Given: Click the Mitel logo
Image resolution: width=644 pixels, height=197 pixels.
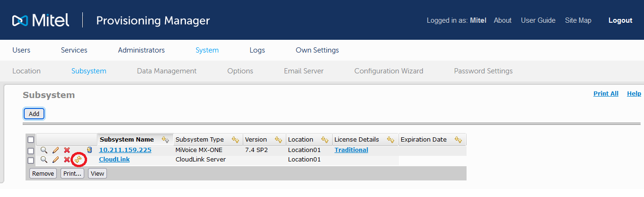Looking at the screenshot, I should [41, 20].
